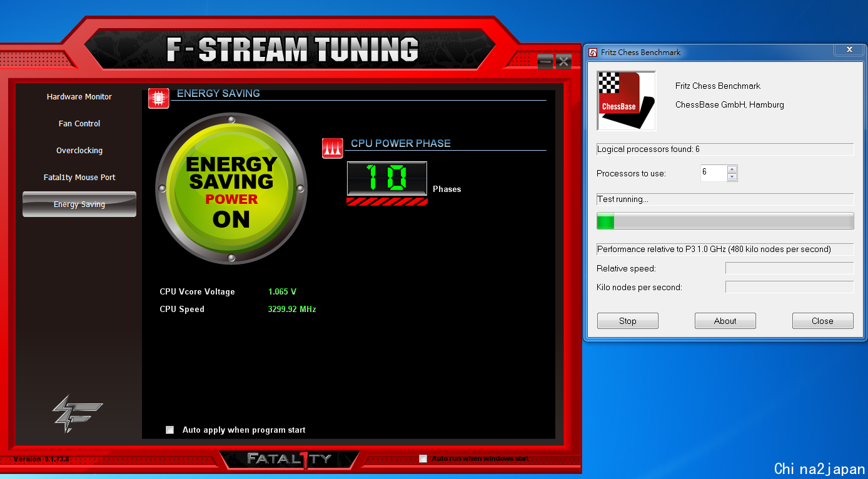Screen dimensions: 868x479
Task: Click the Processors to use input field
Action: point(714,173)
